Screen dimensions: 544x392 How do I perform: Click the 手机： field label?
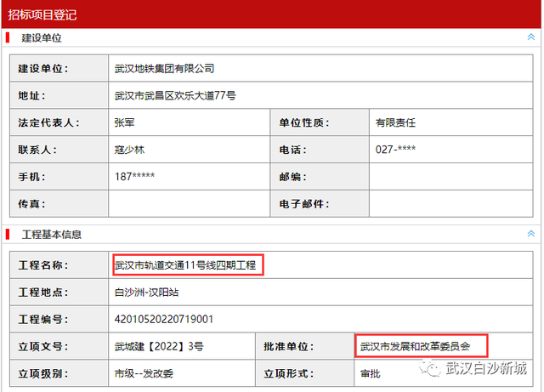pyautogui.click(x=31, y=176)
